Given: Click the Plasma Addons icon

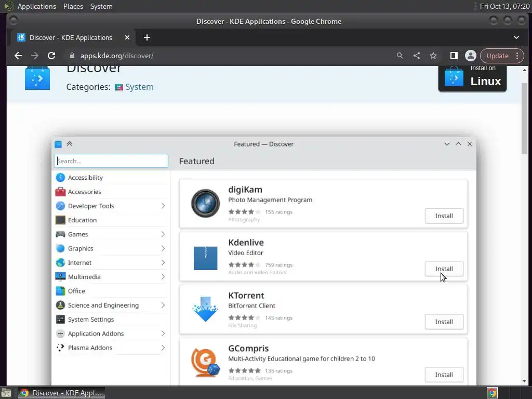Looking at the screenshot, I should point(60,348).
